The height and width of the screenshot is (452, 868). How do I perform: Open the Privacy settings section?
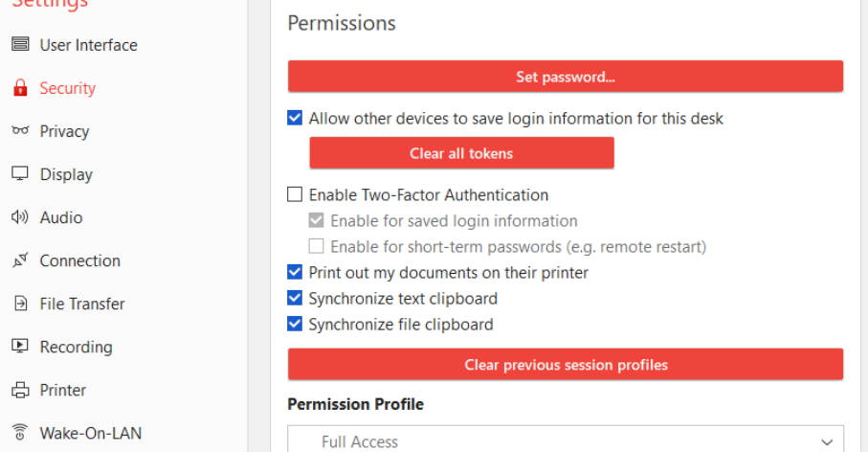click(x=64, y=131)
